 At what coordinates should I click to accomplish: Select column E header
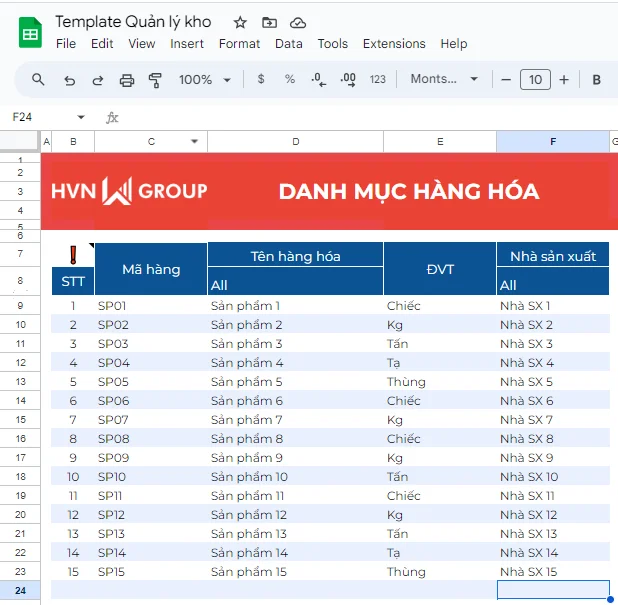[440, 141]
